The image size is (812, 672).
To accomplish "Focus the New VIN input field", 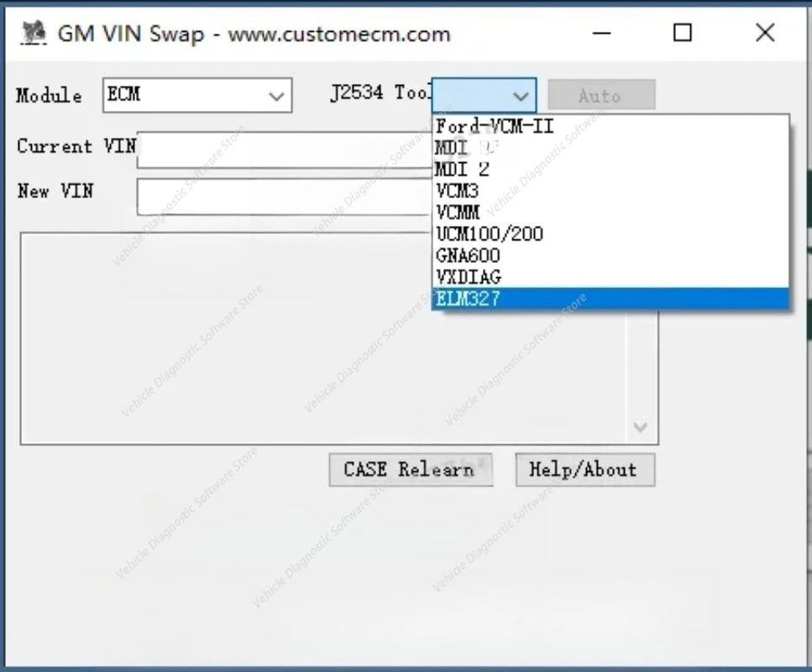I will click(x=285, y=197).
